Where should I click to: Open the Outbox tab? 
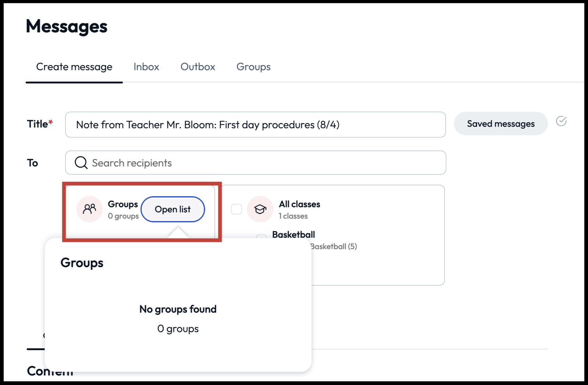click(197, 66)
